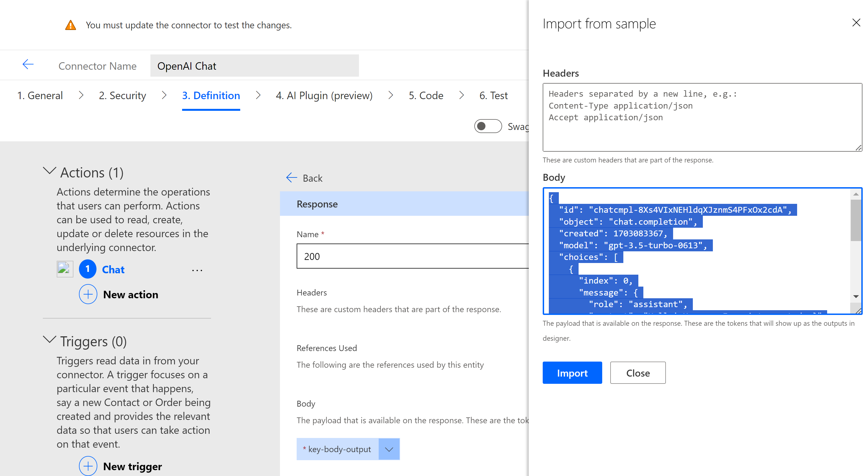The image size is (868, 476).
Task: Click the warning triangle icon
Action: pos(70,25)
